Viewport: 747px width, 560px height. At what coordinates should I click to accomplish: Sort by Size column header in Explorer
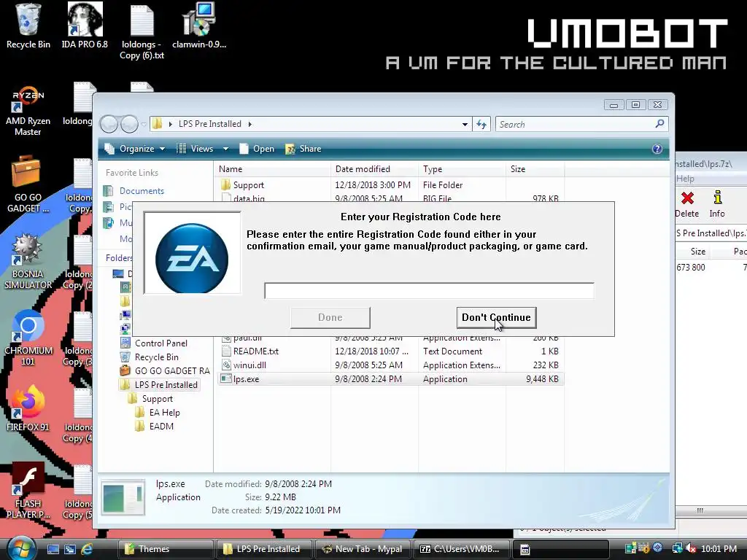(535, 169)
